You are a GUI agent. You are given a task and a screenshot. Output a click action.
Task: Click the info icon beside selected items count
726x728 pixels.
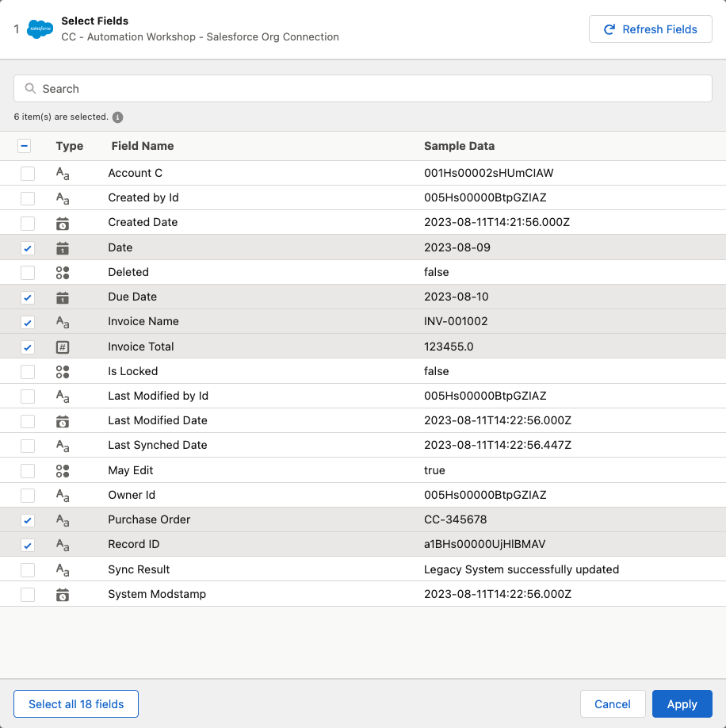[x=117, y=117]
